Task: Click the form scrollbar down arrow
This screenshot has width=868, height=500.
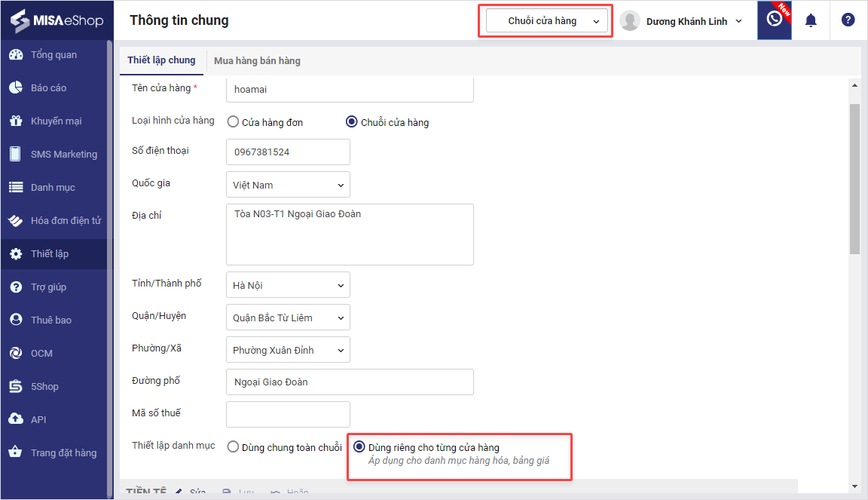Action: coord(854,486)
